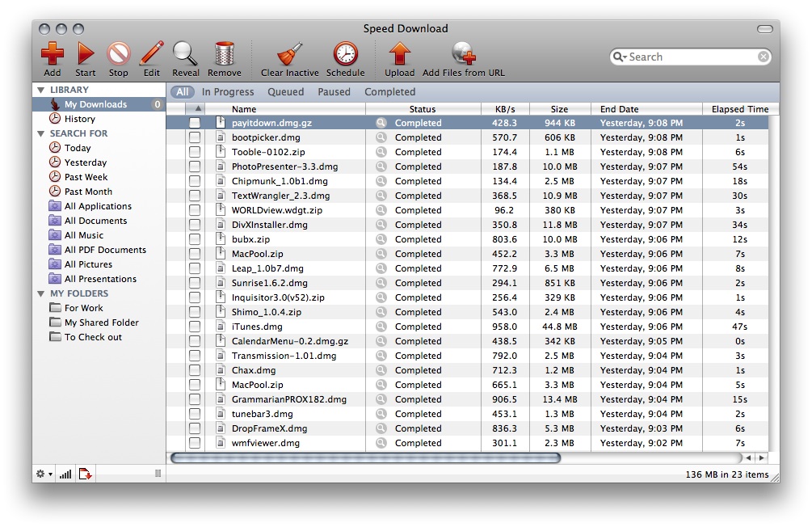
Task: Collapse the SEARCH FOR section
Action: pos(40,133)
